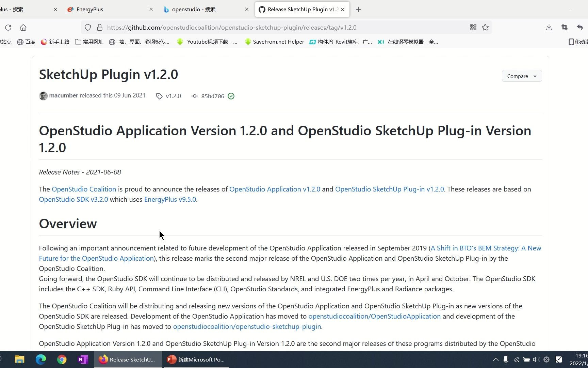Click the commit hash 85bd706
This screenshot has height=368, width=588.
click(x=212, y=96)
